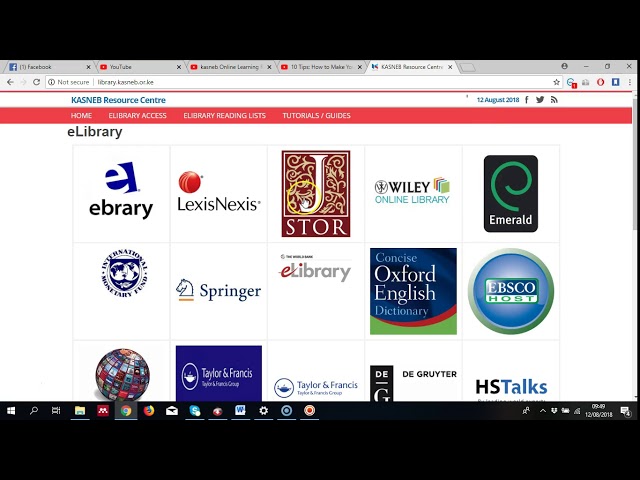
Task: Switch to the 10 Tips browser tab
Action: pyautogui.click(x=321, y=67)
